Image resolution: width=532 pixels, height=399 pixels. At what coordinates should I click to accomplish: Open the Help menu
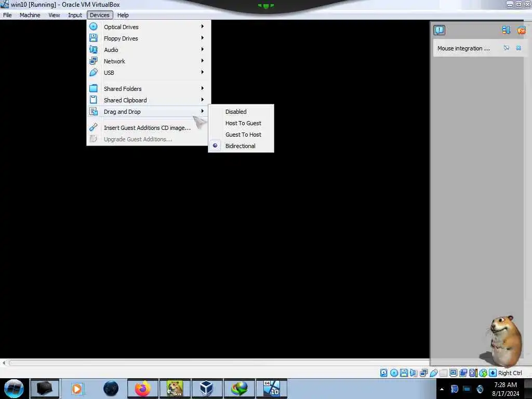[x=123, y=15]
